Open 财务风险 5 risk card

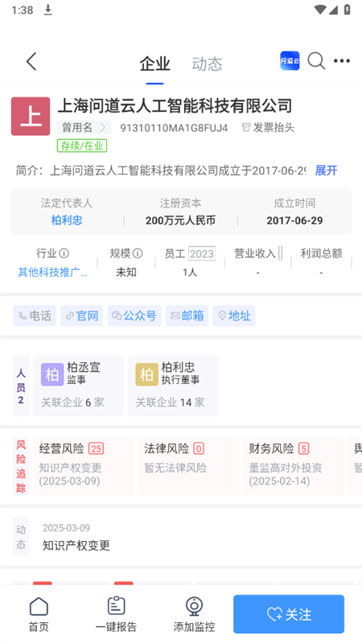[x=294, y=466]
